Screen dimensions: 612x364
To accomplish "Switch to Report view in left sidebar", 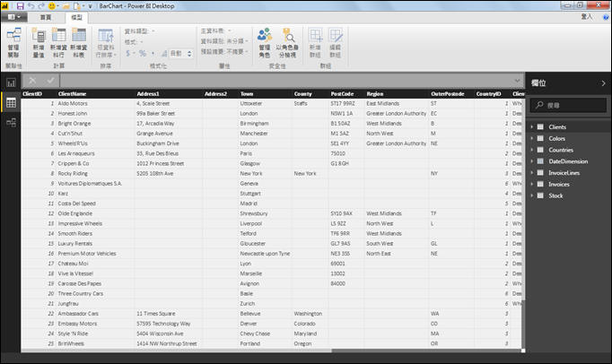I will (x=11, y=82).
